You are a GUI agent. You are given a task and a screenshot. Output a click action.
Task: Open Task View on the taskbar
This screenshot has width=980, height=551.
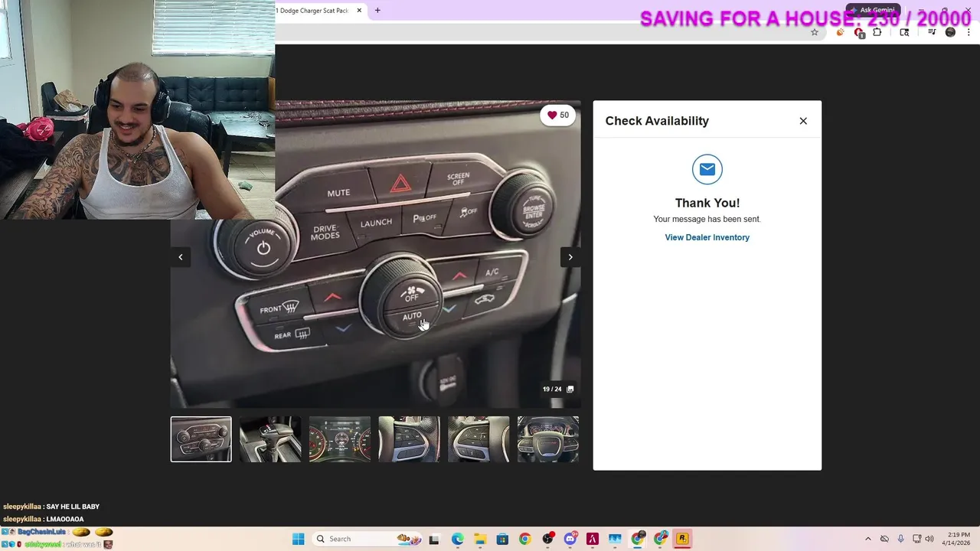(434, 539)
